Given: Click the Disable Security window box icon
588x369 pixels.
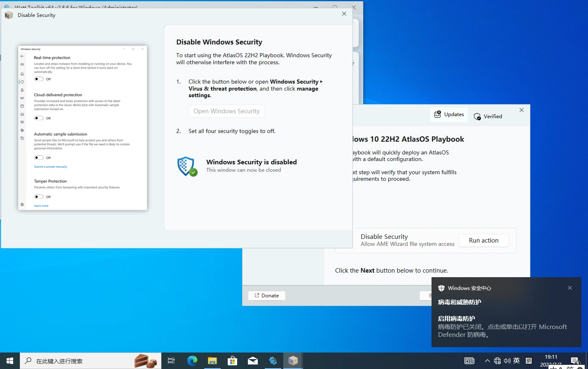Looking at the screenshot, I should coord(9,15).
